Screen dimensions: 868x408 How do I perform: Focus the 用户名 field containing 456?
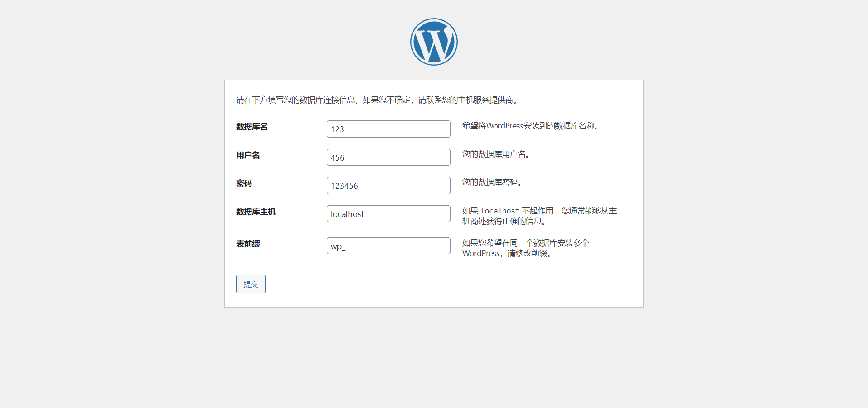pos(388,157)
